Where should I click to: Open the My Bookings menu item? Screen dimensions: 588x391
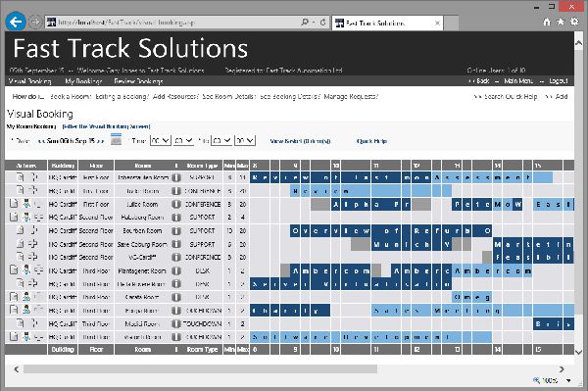[x=83, y=81]
